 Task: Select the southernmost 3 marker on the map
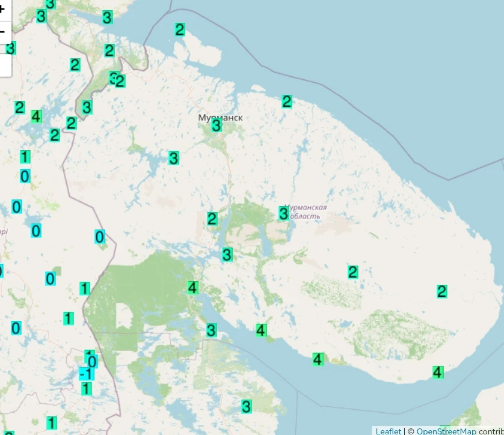click(x=246, y=406)
